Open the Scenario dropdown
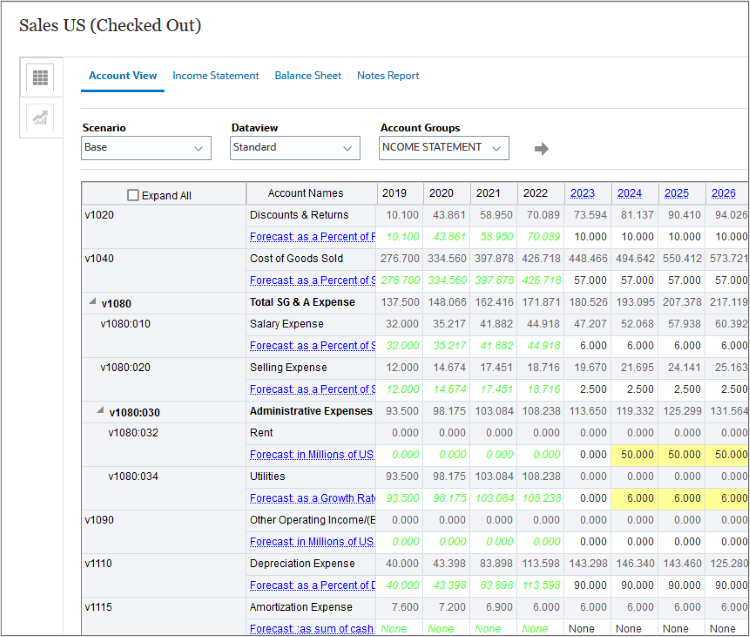This screenshot has height=637, width=750. coord(146,148)
